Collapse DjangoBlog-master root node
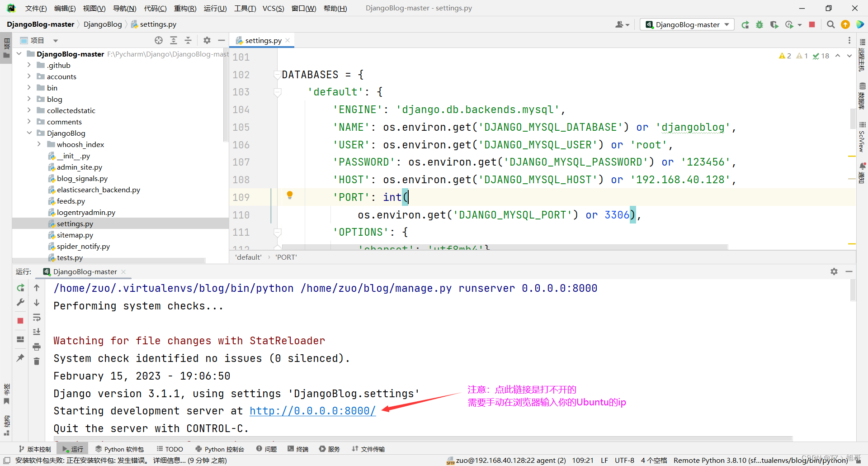The width and height of the screenshot is (868, 466). [19, 53]
